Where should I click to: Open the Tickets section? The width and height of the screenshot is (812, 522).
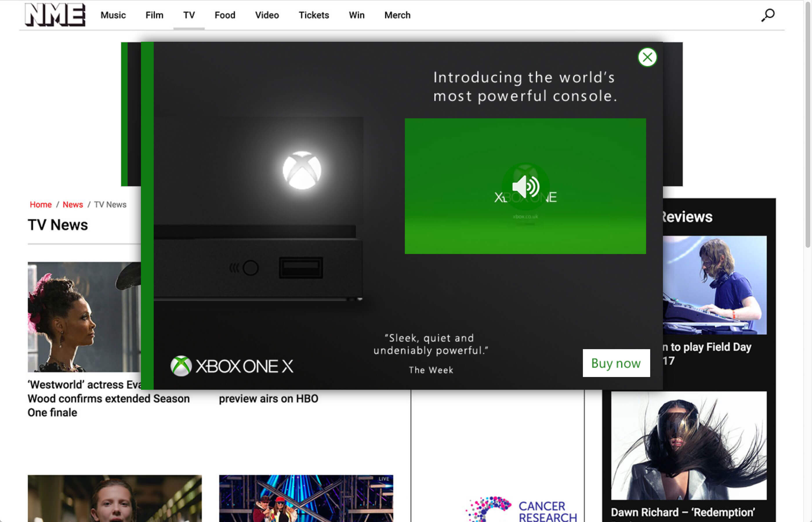pos(314,15)
